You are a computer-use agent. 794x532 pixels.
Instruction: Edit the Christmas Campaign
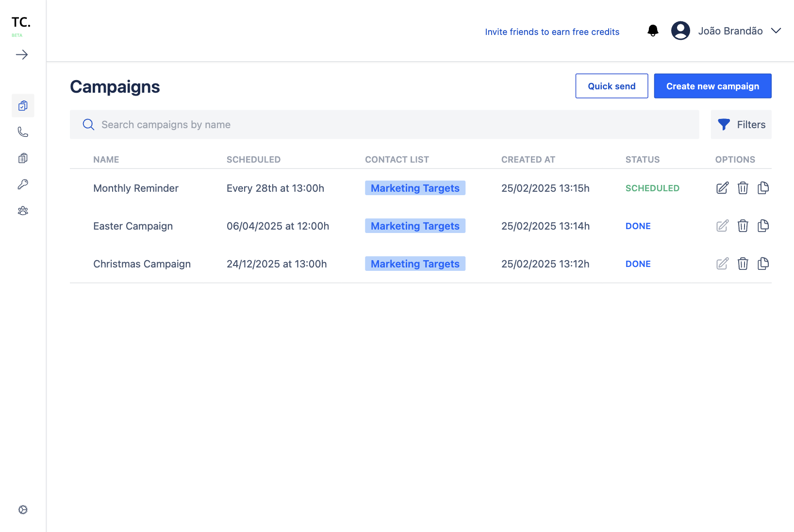coord(722,264)
